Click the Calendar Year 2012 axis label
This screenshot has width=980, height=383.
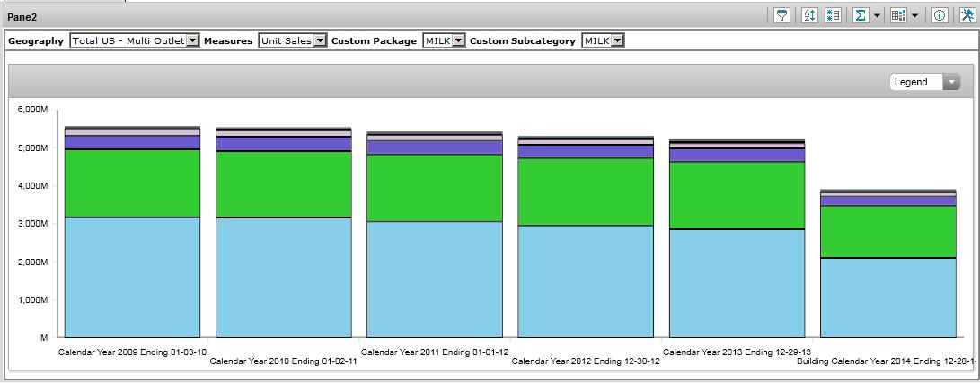click(586, 361)
